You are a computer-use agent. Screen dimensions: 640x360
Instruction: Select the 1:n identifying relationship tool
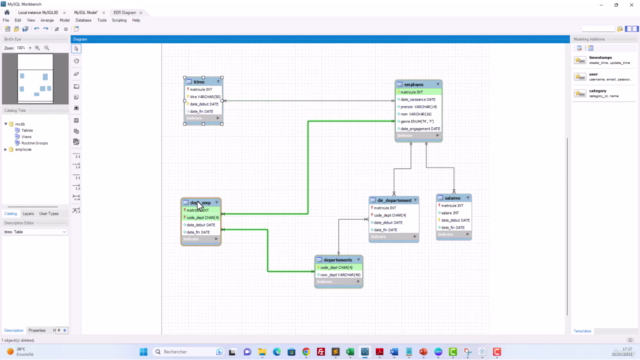pyautogui.click(x=76, y=187)
